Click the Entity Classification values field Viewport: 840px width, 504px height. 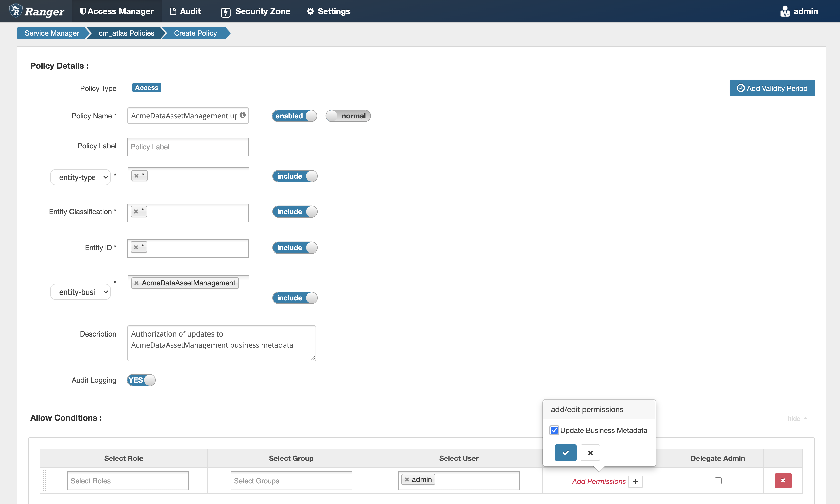[188, 213]
